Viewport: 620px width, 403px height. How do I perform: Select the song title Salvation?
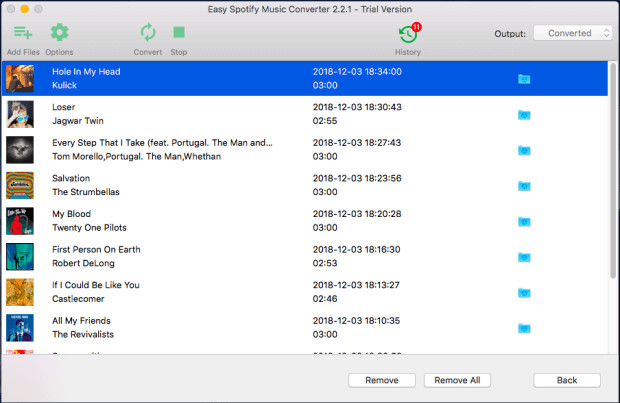(x=71, y=178)
